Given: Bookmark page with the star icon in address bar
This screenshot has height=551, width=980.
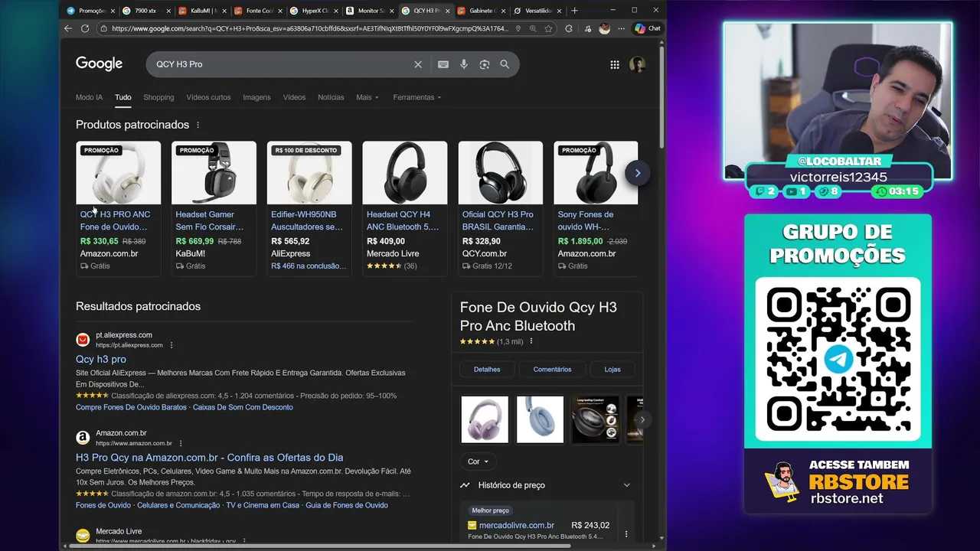Looking at the screenshot, I should point(548,28).
